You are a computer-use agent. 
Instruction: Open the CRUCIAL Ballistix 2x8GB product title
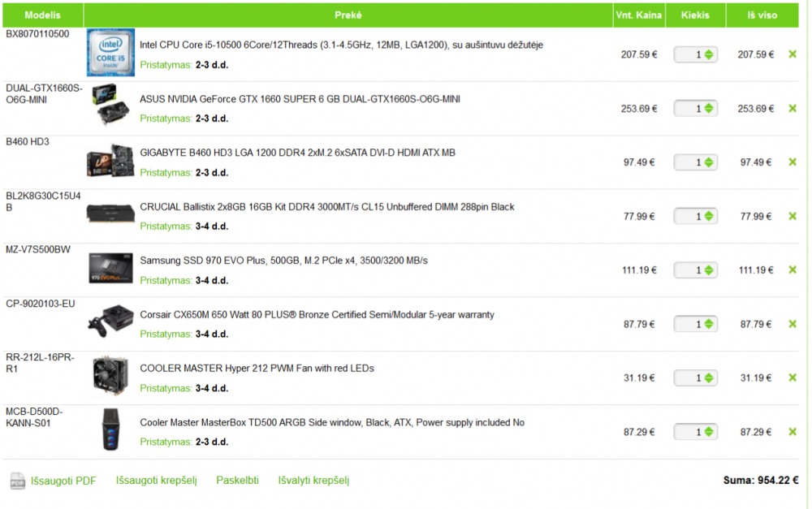click(326, 206)
